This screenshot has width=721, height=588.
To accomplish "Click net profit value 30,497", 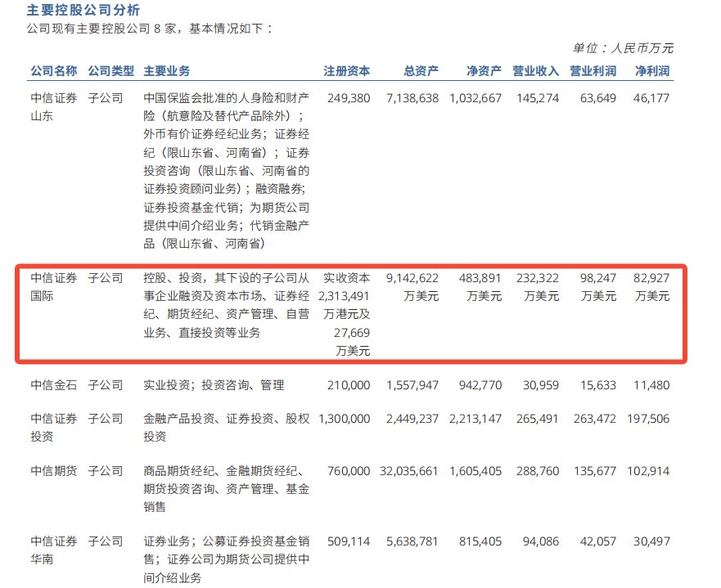I will 651,541.
